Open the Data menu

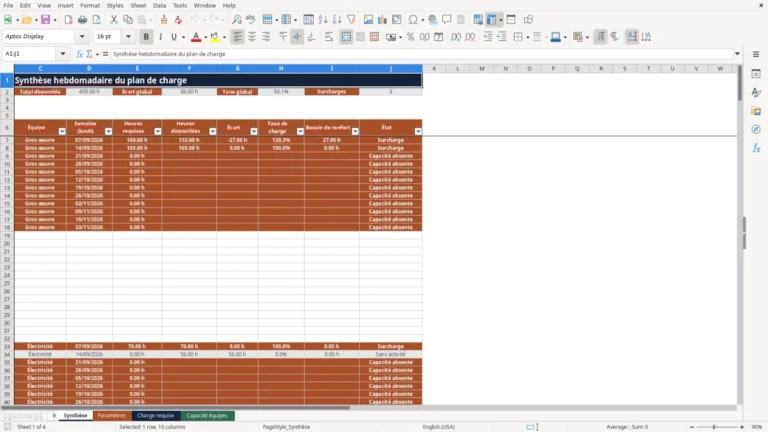[x=159, y=5]
